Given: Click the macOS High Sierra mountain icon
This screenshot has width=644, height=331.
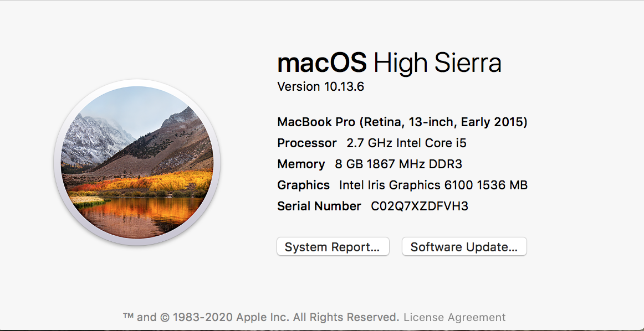Looking at the screenshot, I should (x=137, y=163).
